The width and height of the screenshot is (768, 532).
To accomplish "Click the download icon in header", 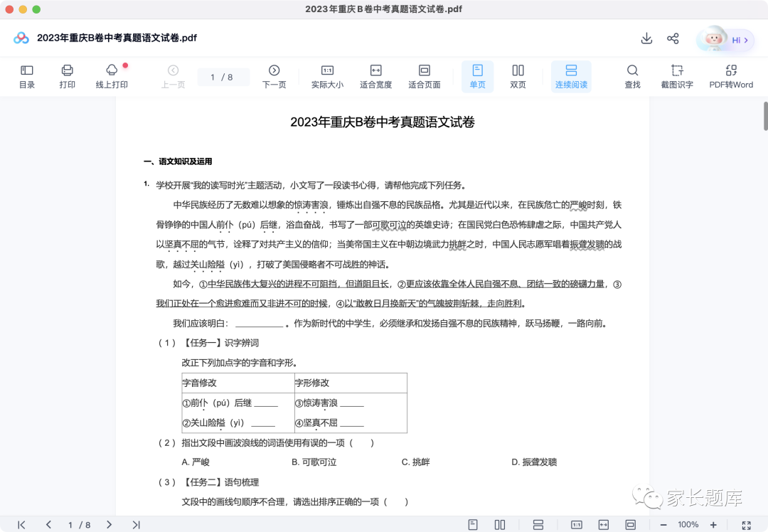I will point(646,38).
